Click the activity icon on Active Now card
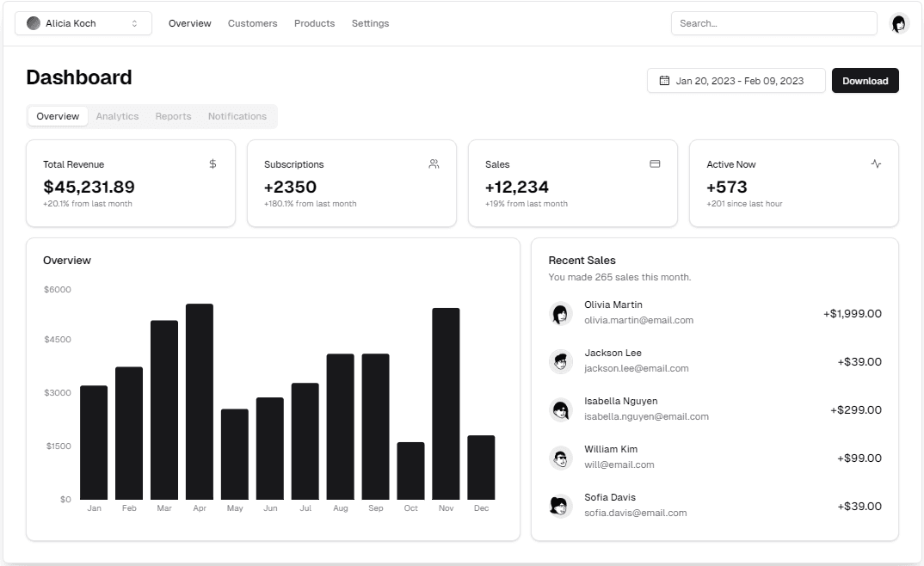The width and height of the screenshot is (924, 566). click(x=876, y=163)
